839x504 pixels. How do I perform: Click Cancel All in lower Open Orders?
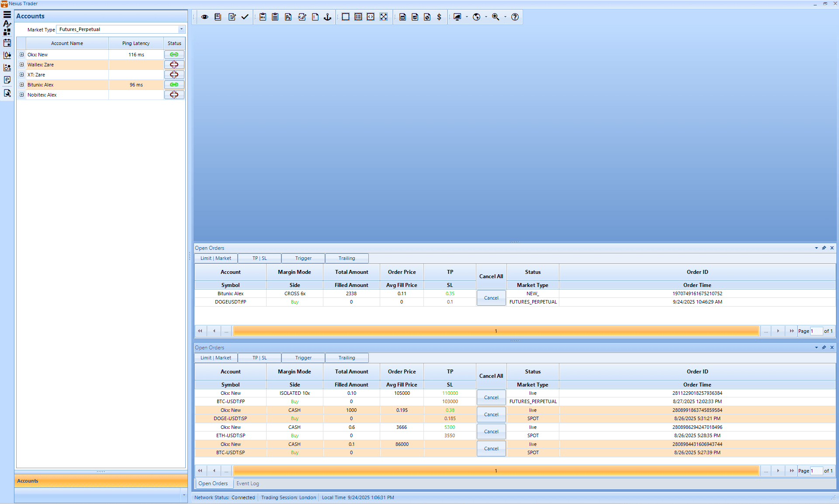tap(491, 376)
